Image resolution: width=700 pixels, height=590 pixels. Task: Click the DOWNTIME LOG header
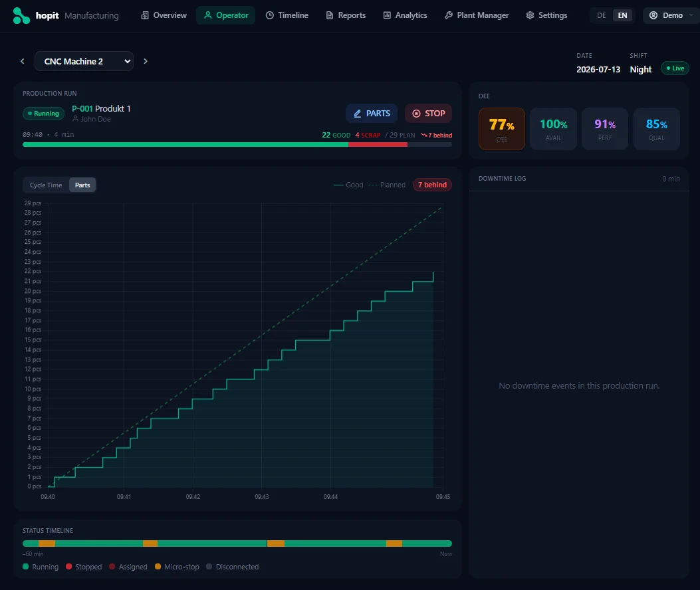[x=503, y=179]
